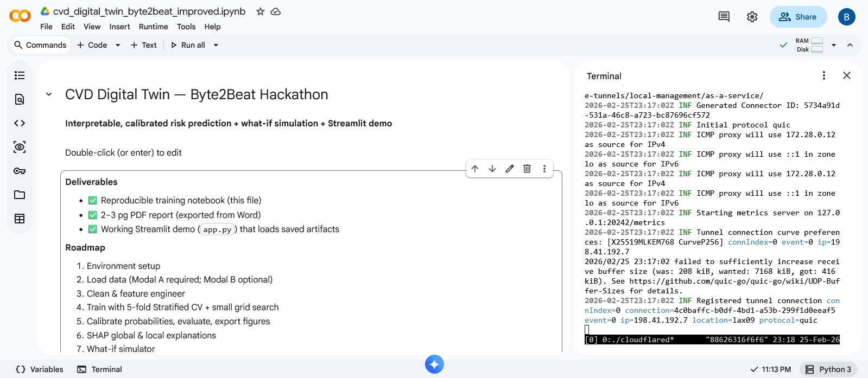This screenshot has width=868, height=378.
Task: Open the comments panel icon
Action: (x=724, y=17)
